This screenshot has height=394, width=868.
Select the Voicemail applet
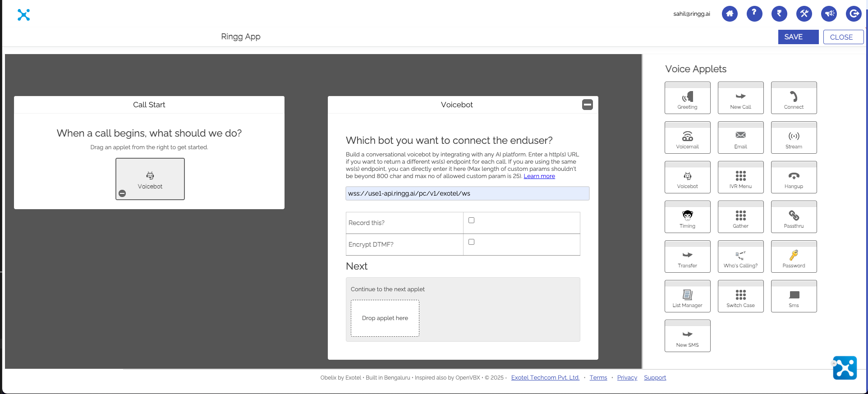click(687, 137)
